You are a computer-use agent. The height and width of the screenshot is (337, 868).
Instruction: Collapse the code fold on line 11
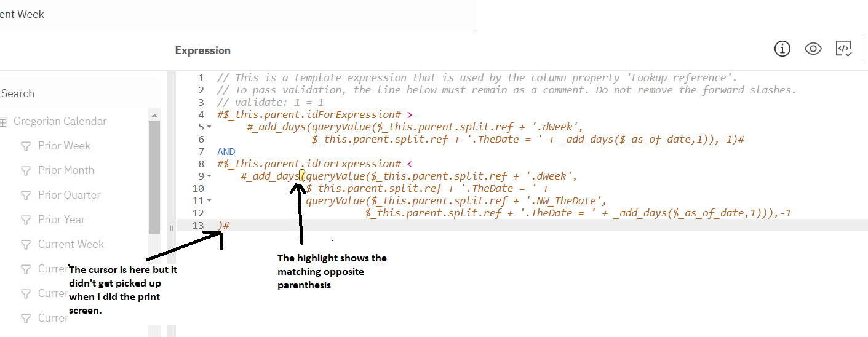click(209, 201)
